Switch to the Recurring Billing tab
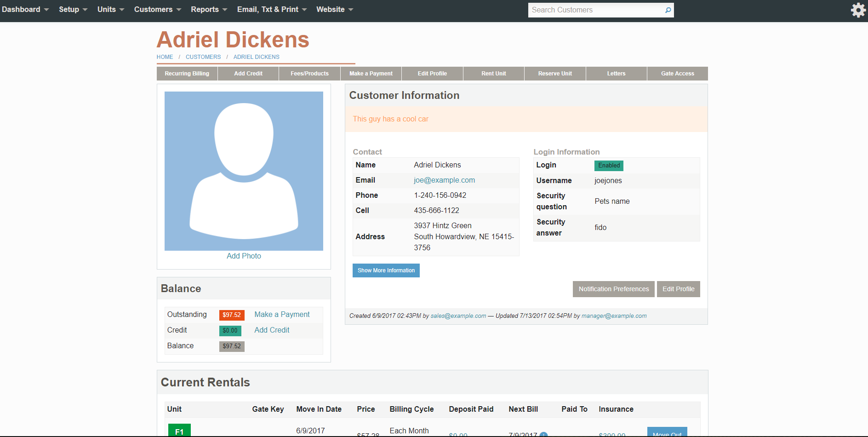Viewport: 868px width, 437px height. point(187,74)
